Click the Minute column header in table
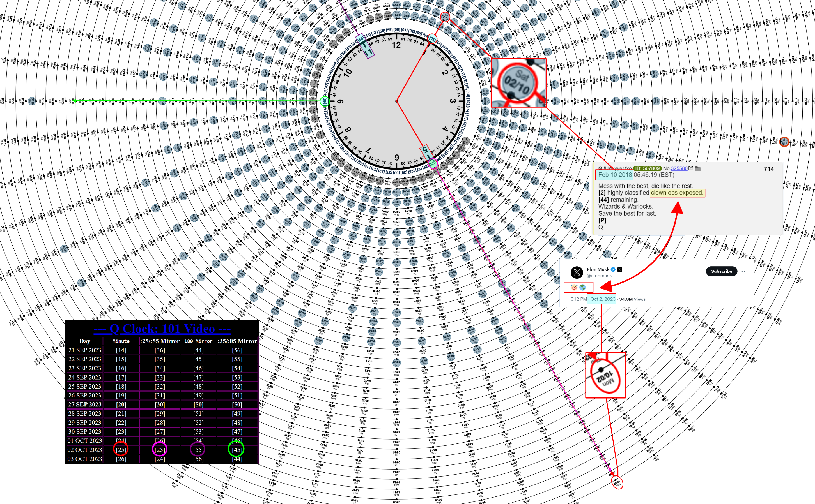 (x=121, y=341)
